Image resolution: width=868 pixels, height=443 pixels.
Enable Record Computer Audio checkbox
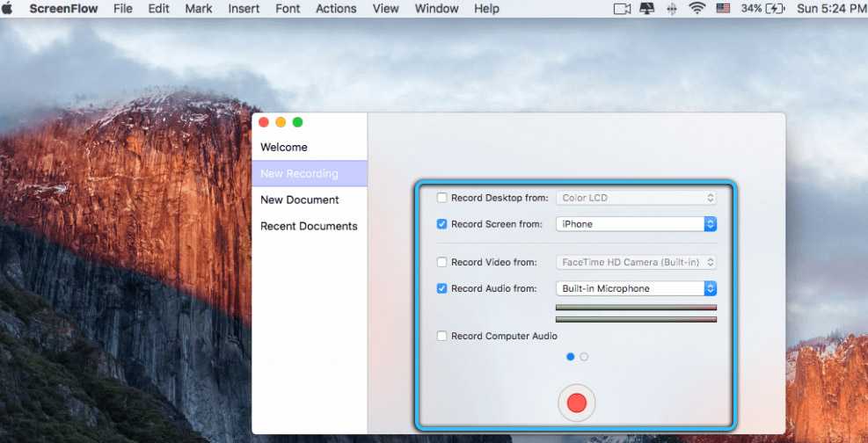442,336
